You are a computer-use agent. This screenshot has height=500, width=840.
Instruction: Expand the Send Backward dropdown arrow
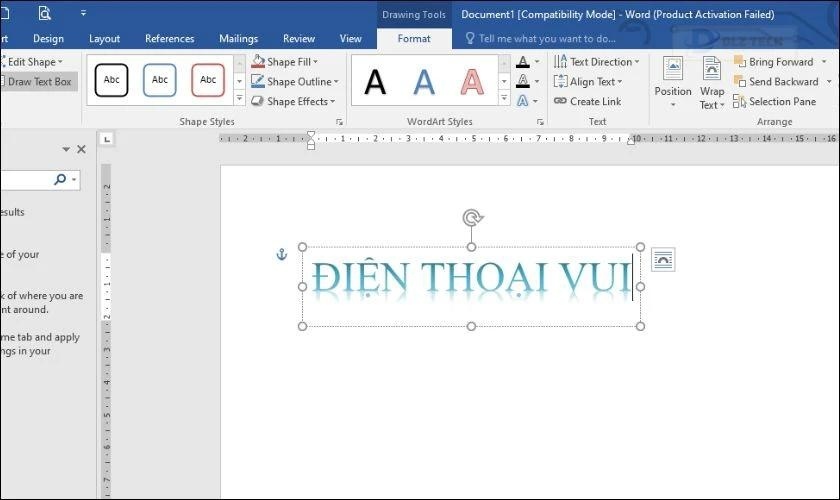point(829,81)
